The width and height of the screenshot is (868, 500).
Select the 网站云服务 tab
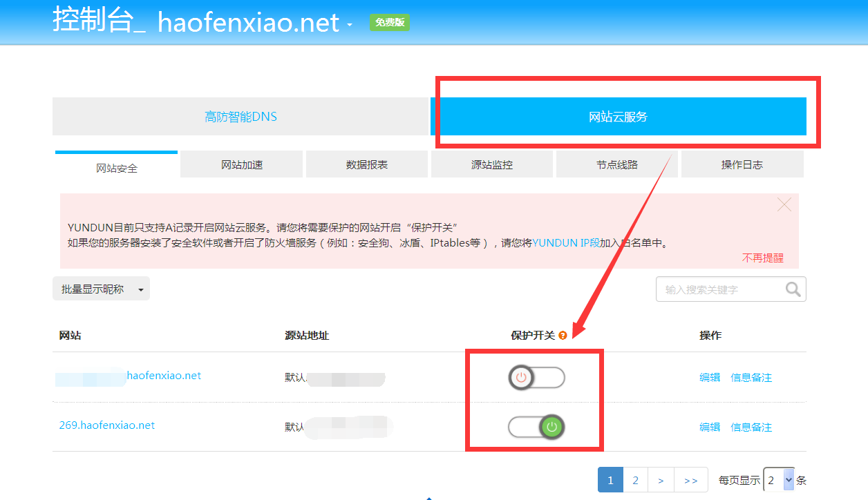coord(618,117)
